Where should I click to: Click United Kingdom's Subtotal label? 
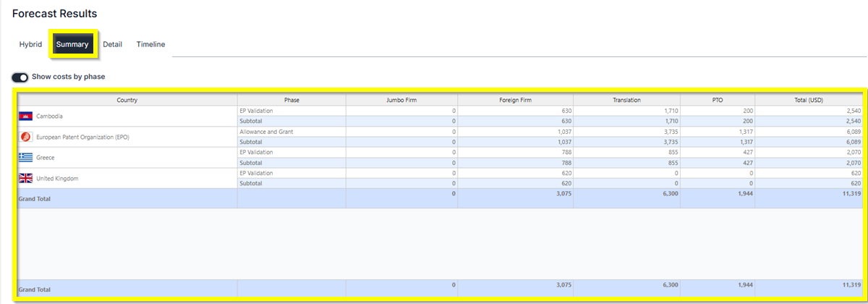pyautogui.click(x=251, y=183)
